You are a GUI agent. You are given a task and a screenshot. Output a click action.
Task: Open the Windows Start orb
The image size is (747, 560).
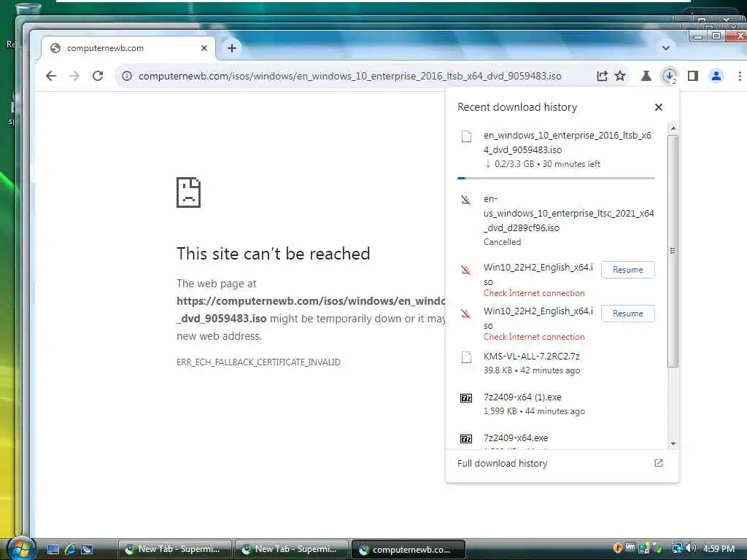21,548
